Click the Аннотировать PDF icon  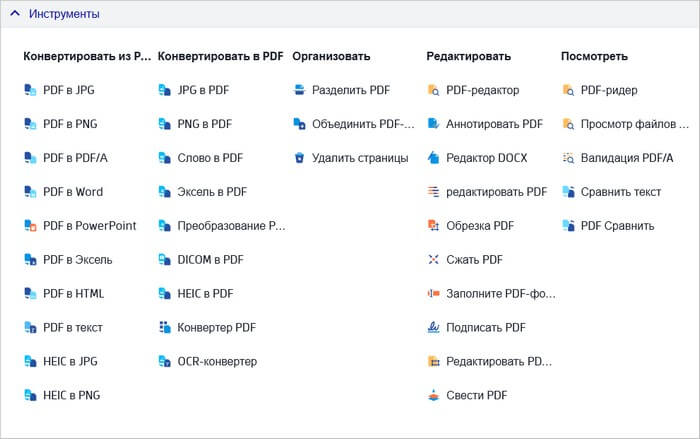point(433,124)
